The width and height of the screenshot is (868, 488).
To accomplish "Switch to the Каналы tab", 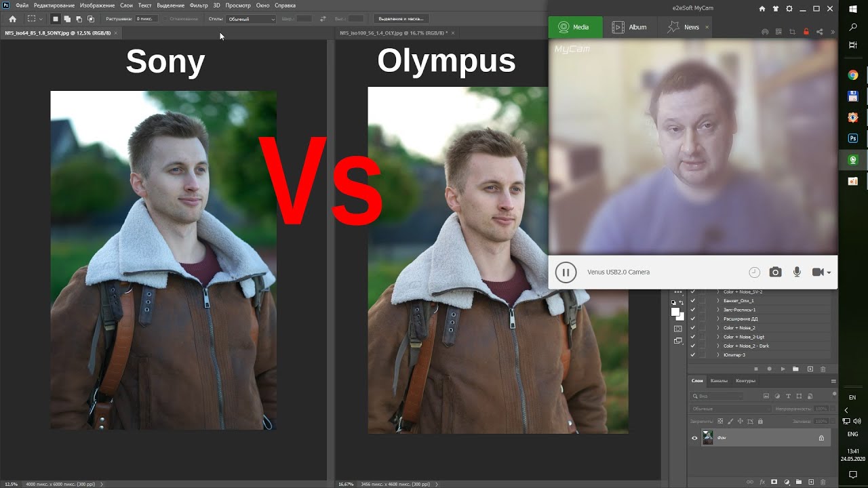I will (x=719, y=381).
